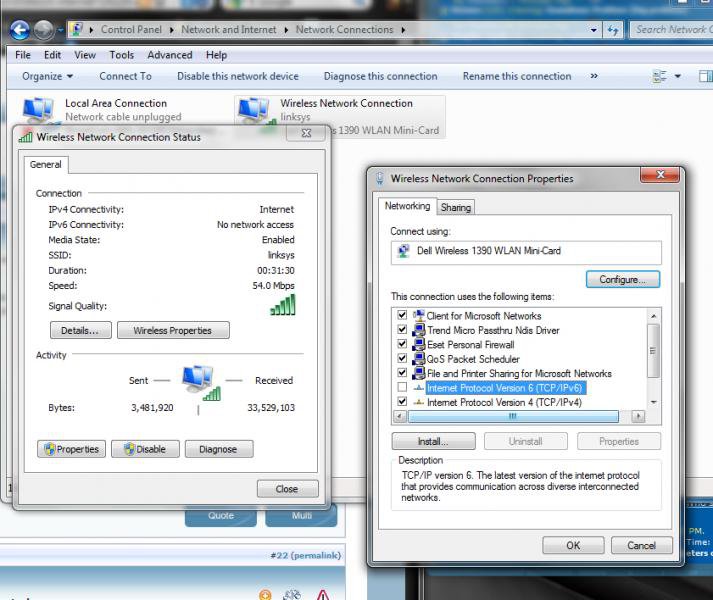Click the signal bars icon in the Status title bar

tap(26, 137)
